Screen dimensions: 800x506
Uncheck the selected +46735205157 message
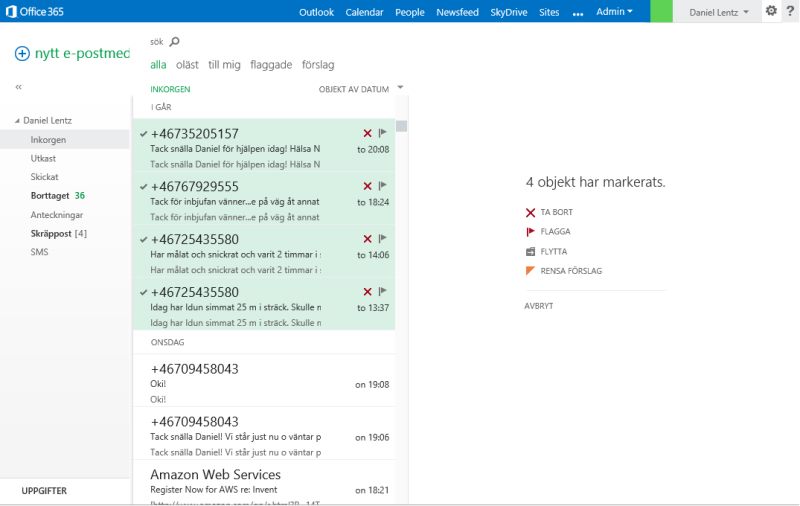144,133
